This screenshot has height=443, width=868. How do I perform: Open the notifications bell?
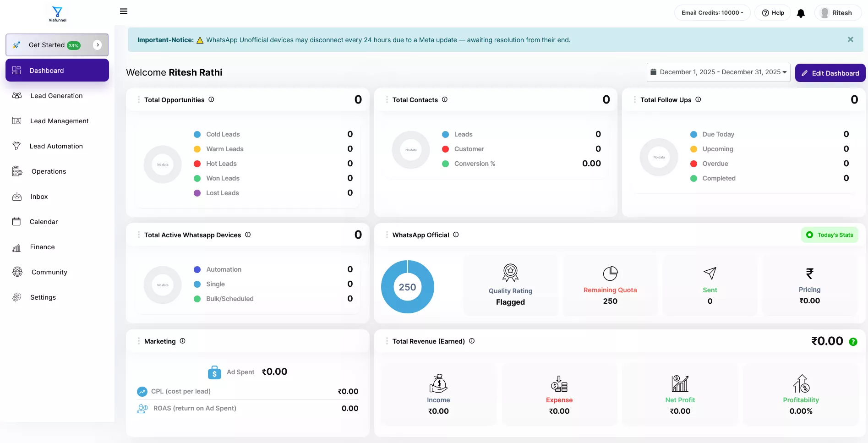[x=801, y=13]
